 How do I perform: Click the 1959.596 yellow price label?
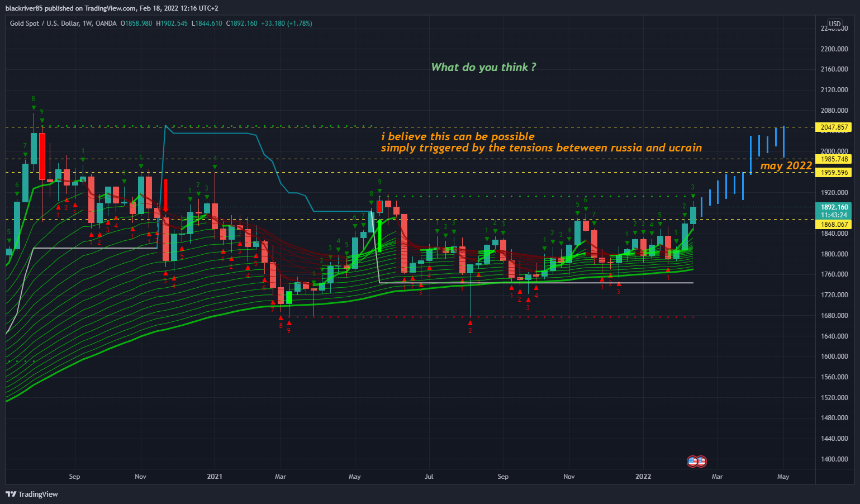(834, 173)
